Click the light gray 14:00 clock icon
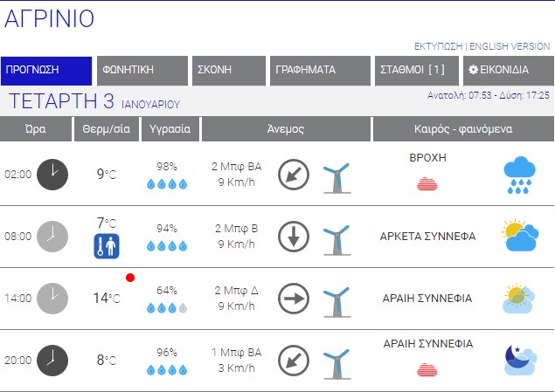 [x=52, y=298]
